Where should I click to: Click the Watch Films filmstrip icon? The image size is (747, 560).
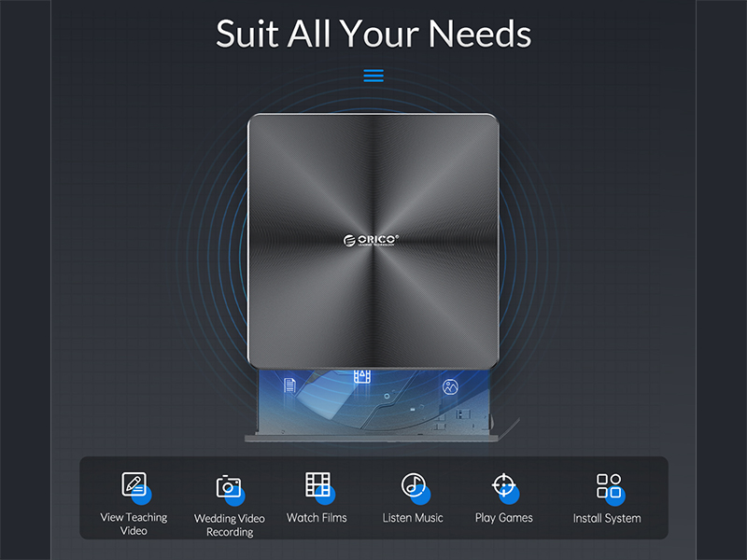point(317,484)
